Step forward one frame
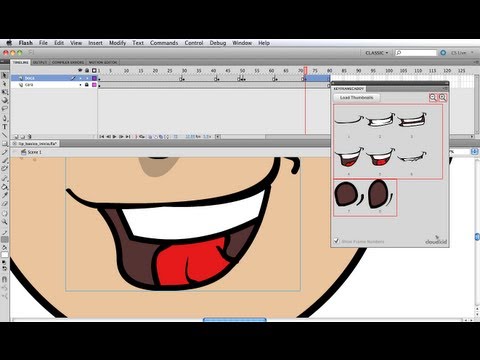This screenshot has height=360, width=480. click(121, 136)
